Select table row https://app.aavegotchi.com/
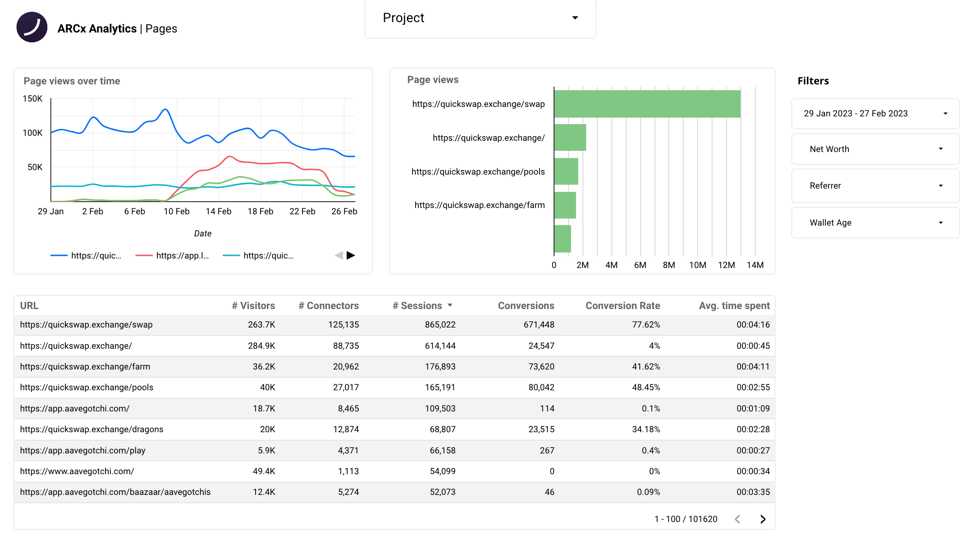 click(x=394, y=409)
